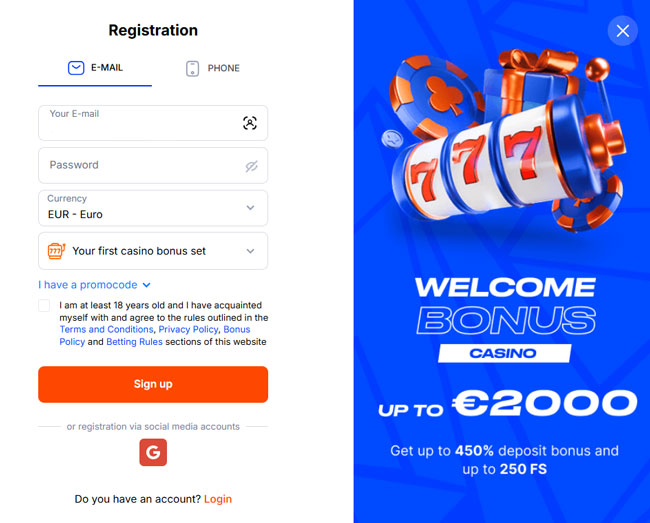
Task: Focus the Your E-mail input field
Action: (x=153, y=123)
